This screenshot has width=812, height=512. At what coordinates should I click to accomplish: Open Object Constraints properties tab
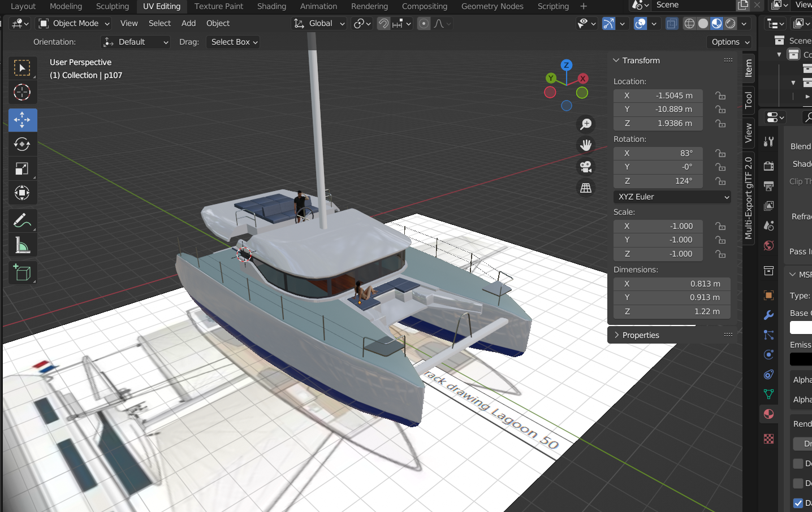(768, 375)
